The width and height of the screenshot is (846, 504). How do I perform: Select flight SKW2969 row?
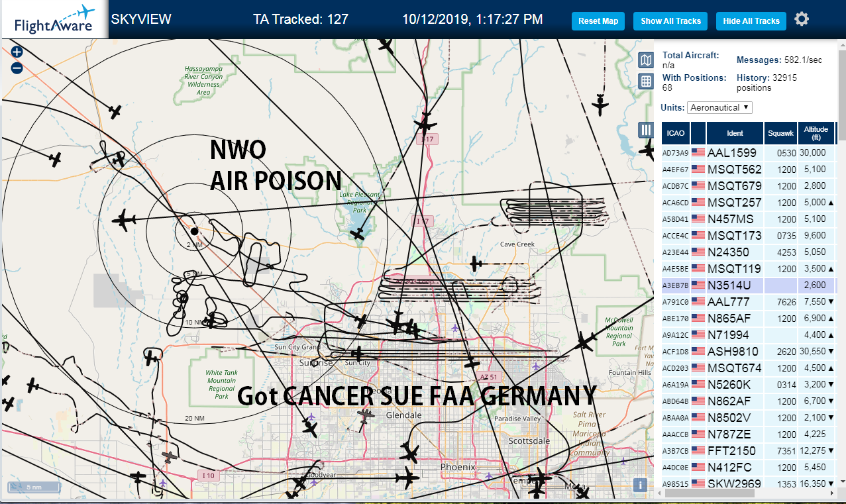point(748,483)
